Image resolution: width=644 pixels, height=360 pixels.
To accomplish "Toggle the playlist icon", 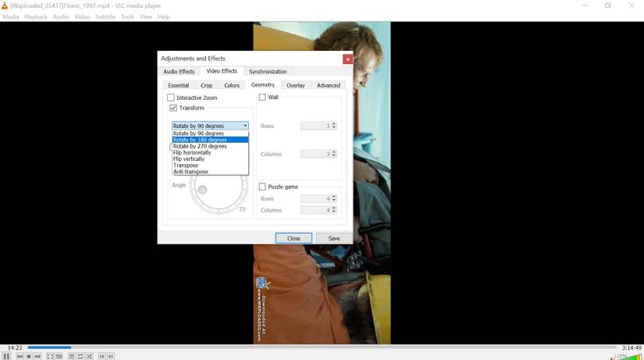I will [72, 356].
